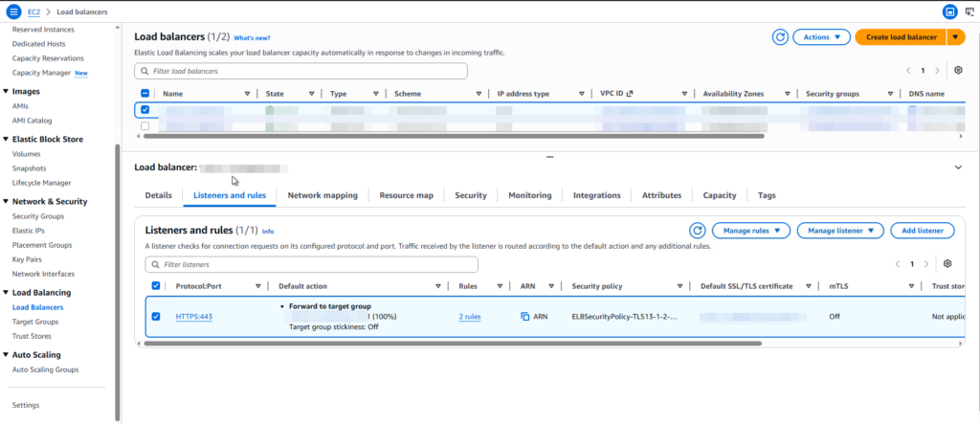Toggle select-all checkbox in load balancers header
Image resolution: width=980 pixels, height=424 pixels.
tap(145, 93)
